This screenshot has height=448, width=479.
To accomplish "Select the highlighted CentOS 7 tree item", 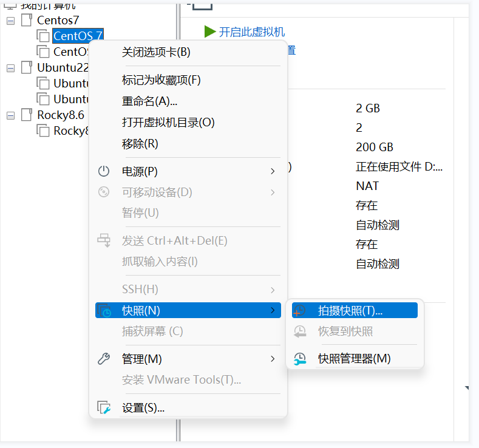I will [x=78, y=36].
